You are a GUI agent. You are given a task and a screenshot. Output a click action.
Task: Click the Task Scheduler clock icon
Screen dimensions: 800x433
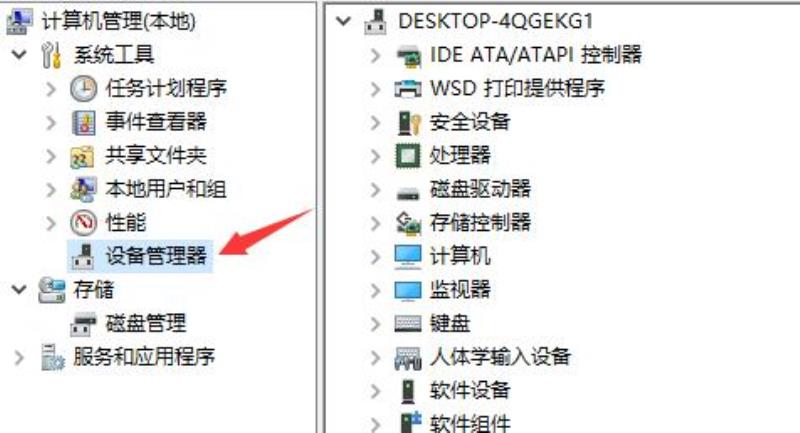[x=83, y=89]
